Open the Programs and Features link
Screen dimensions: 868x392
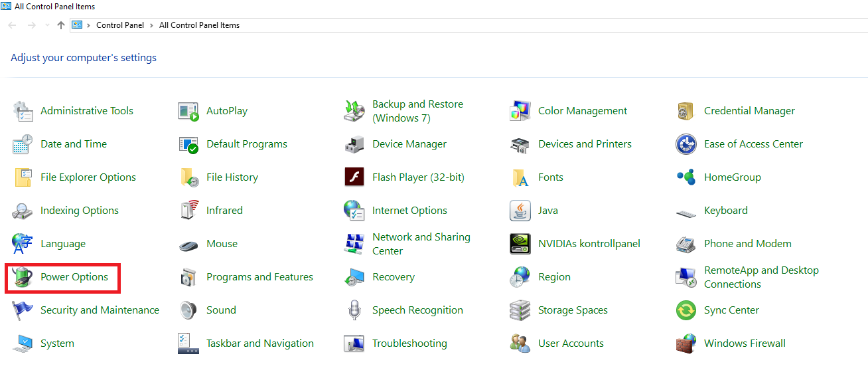click(x=259, y=277)
